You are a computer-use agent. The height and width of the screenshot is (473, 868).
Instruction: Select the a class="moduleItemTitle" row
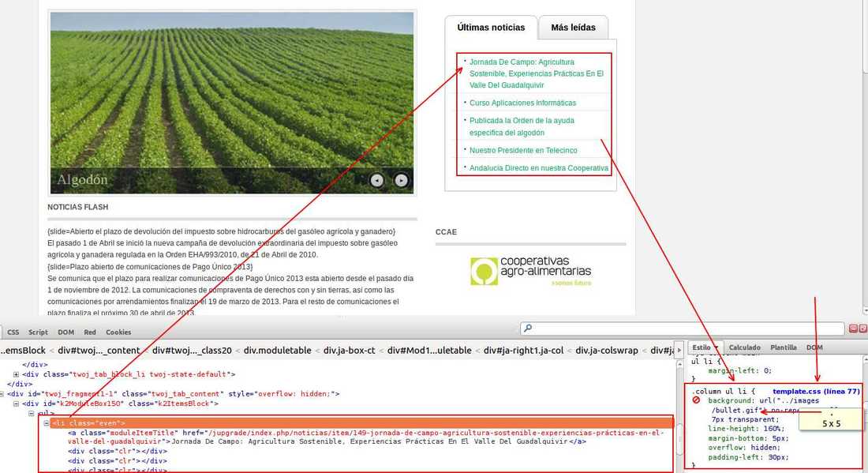point(365,437)
